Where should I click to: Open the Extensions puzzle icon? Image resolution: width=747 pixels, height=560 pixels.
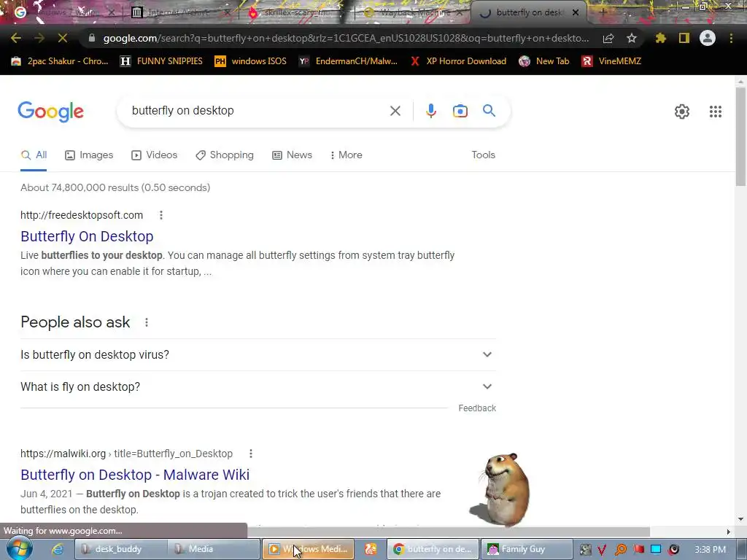coord(660,38)
